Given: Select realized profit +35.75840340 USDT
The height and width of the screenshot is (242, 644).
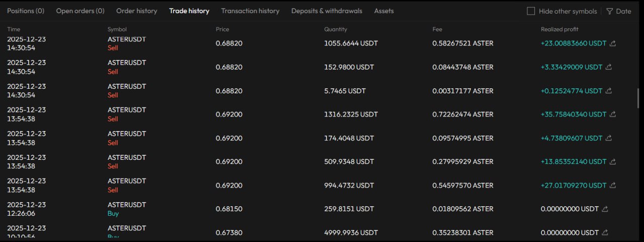Looking at the screenshot, I should (x=574, y=114).
